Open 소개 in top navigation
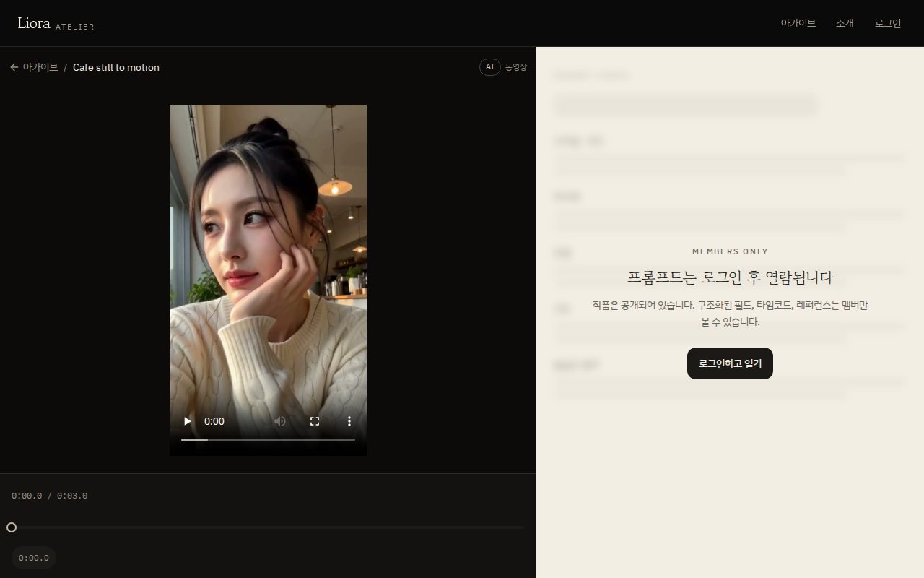Viewport: 924px width, 578px height. coord(845,23)
